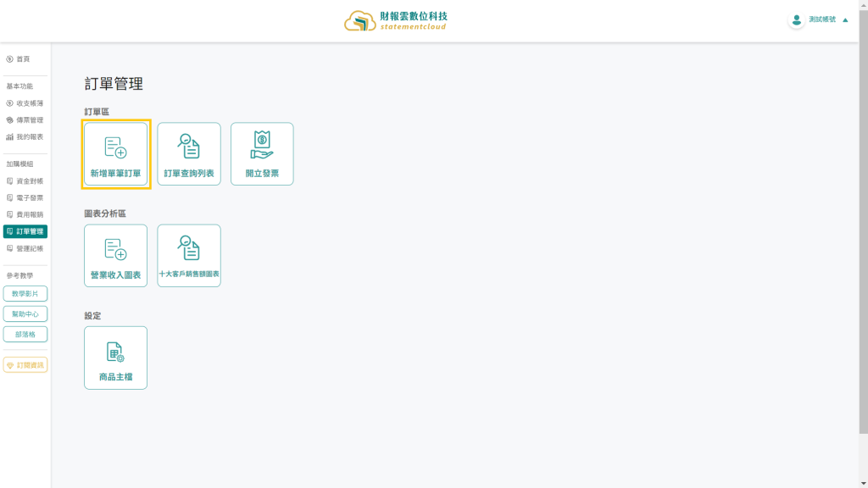Open the 營業收入圖表 chart tile
The width and height of the screenshot is (868, 488).
pyautogui.click(x=115, y=256)
